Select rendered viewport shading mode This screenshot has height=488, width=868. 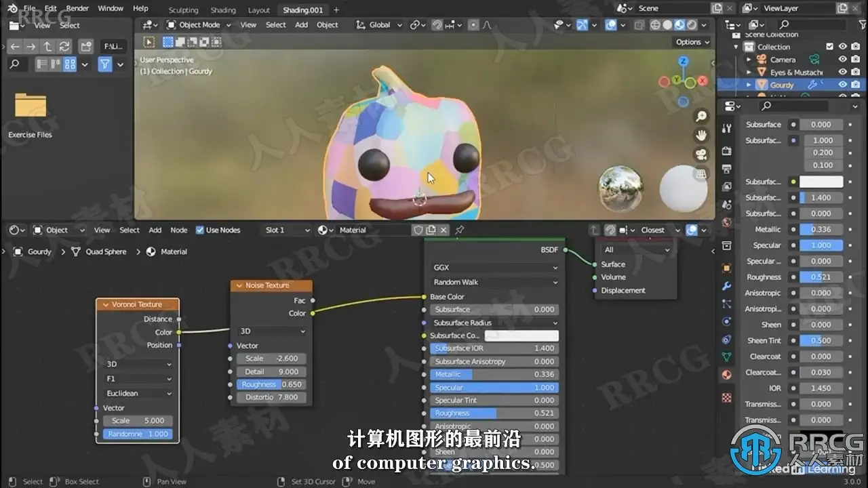click(x=692, y=25)
